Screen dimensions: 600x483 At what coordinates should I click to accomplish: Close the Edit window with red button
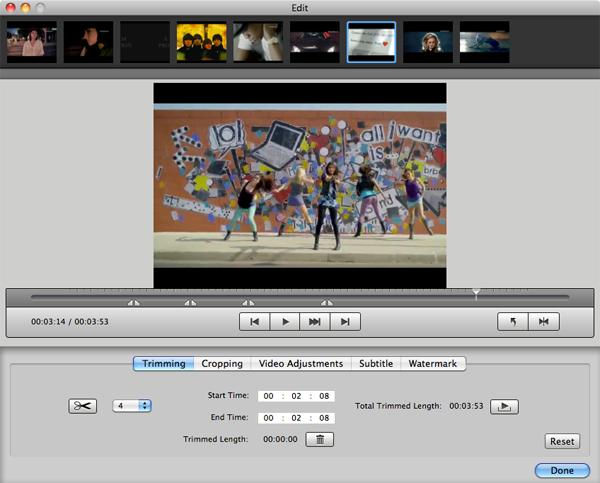[11, 8]
